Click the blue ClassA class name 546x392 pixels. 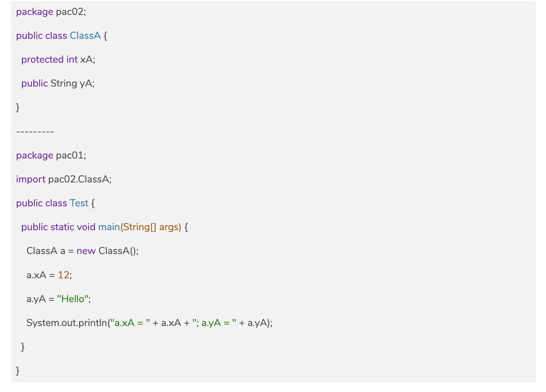pyautogui.click(x=85, y=36)
